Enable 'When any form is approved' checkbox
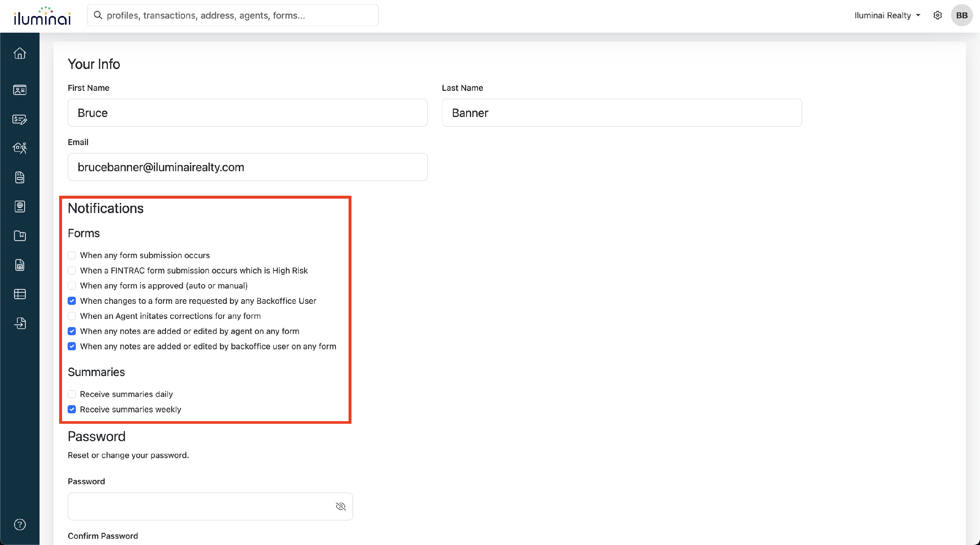980x545 pixels. coord(72,286)
